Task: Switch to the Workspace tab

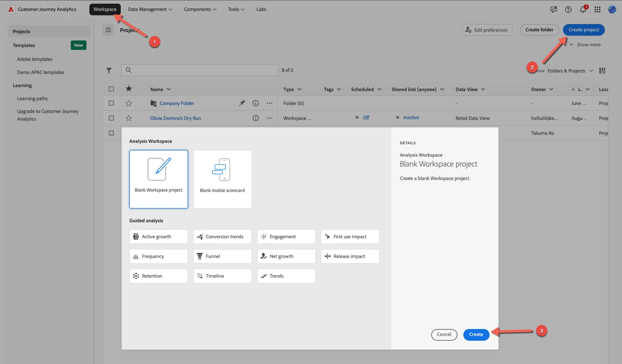Action: point(105,9)
